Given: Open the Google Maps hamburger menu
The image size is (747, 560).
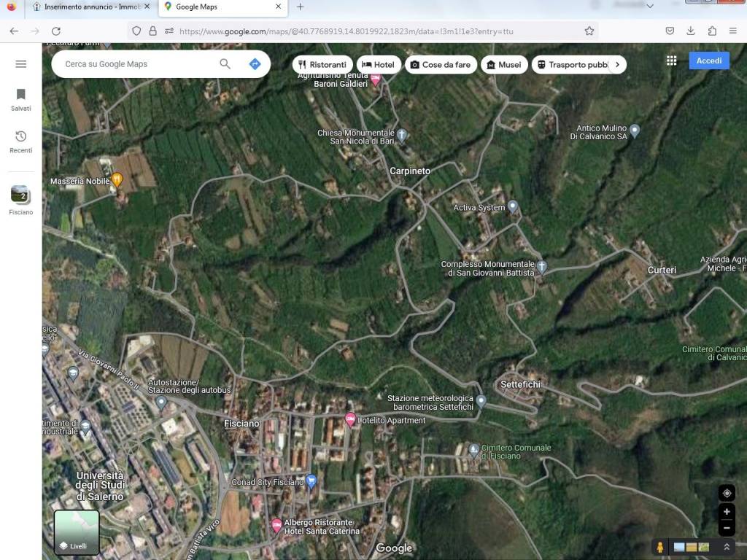Looking at the screenshot, I should [20, 63].
